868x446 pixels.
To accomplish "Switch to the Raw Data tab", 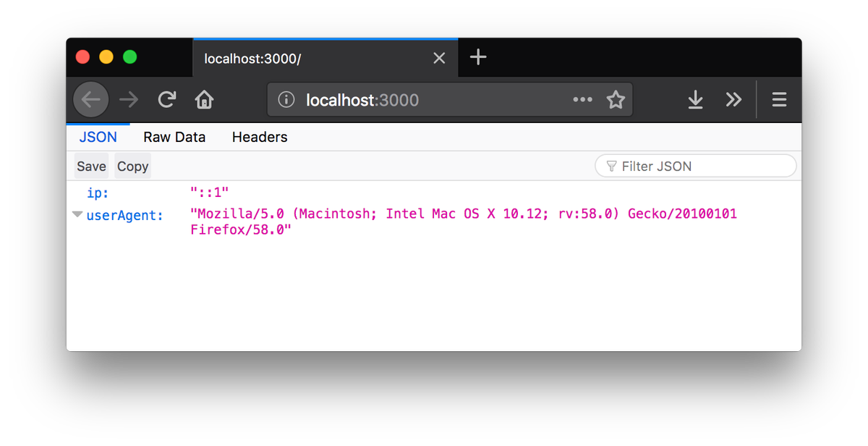I will (174, 137).
